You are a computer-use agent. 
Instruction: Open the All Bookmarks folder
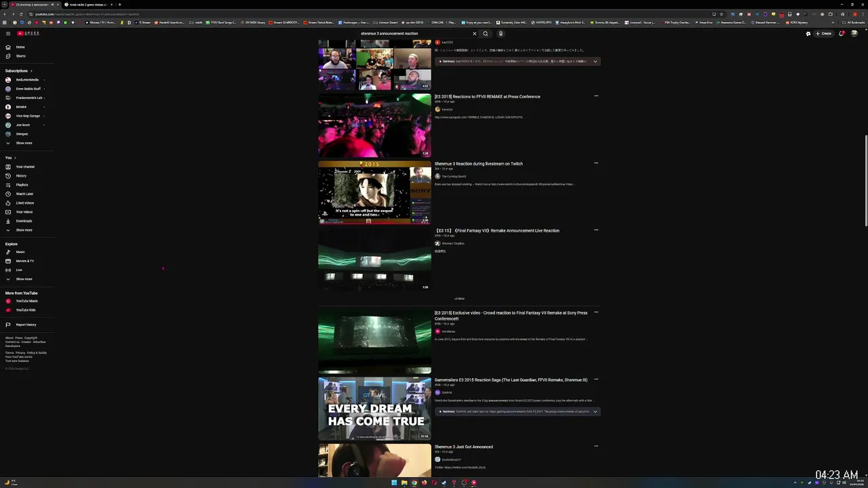click(x=854, y=22)
